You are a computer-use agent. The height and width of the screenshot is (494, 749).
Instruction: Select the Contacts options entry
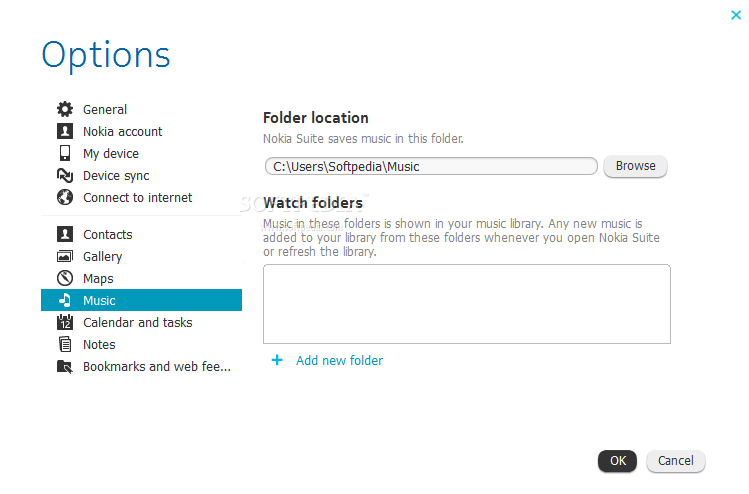click(108, 235)
